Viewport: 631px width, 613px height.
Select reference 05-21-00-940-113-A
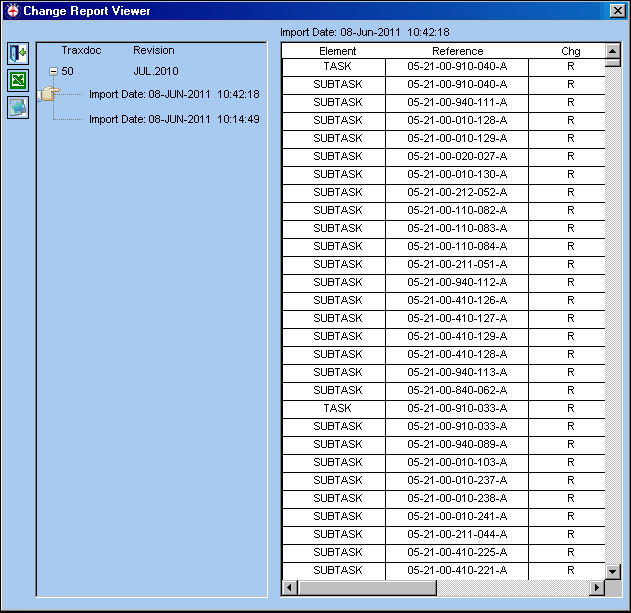[x=457, y=372]
